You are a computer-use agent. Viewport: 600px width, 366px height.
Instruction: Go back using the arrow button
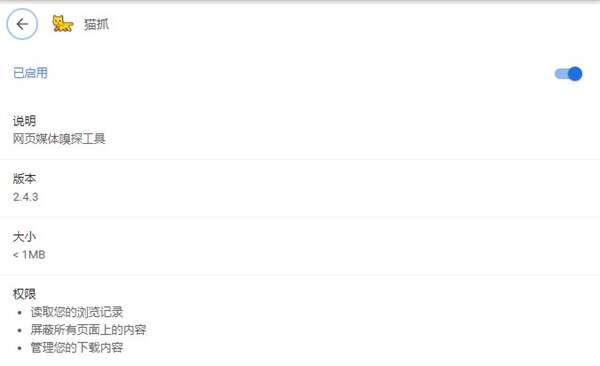(x=22, y=24)
